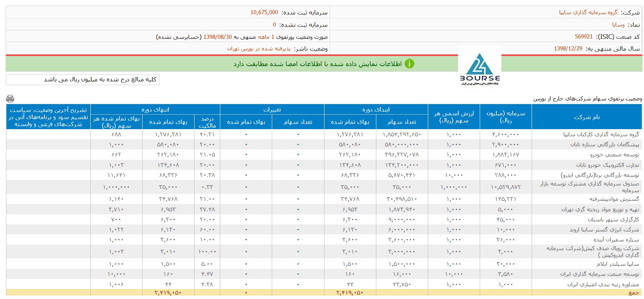Click the سرمایه (میلیون ریال) column header
The height and width of the screenshot is (299, 644).
(x=505, y=117)
